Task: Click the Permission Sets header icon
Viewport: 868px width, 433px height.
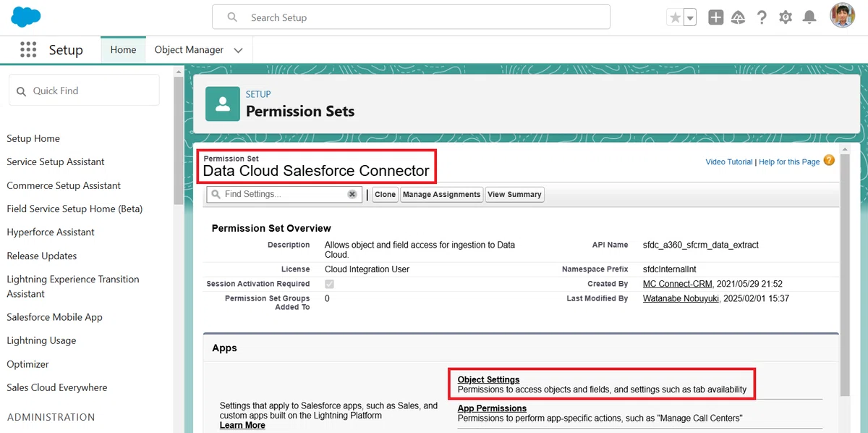Action: [x=223, y=104]
